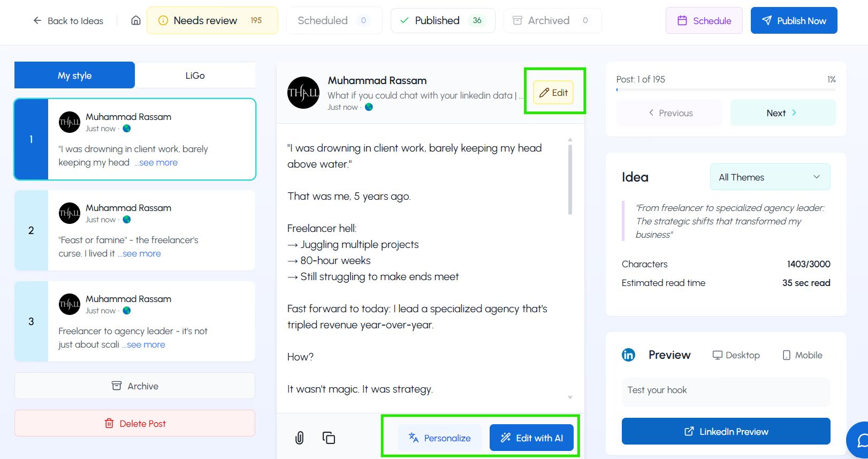Click the THALL avatar on post 2
868x459 pixels.
click(x=70, y=213)
